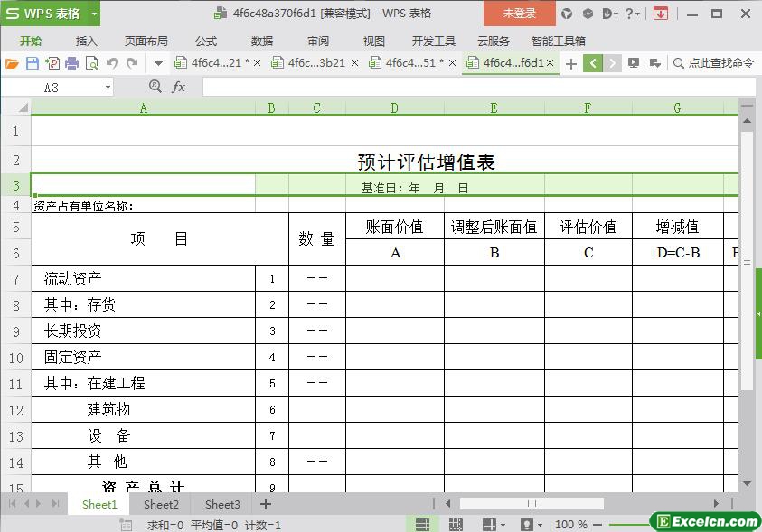762x532 pixels.
Task: Click the 未登录 login button
Action: [519, 14]
